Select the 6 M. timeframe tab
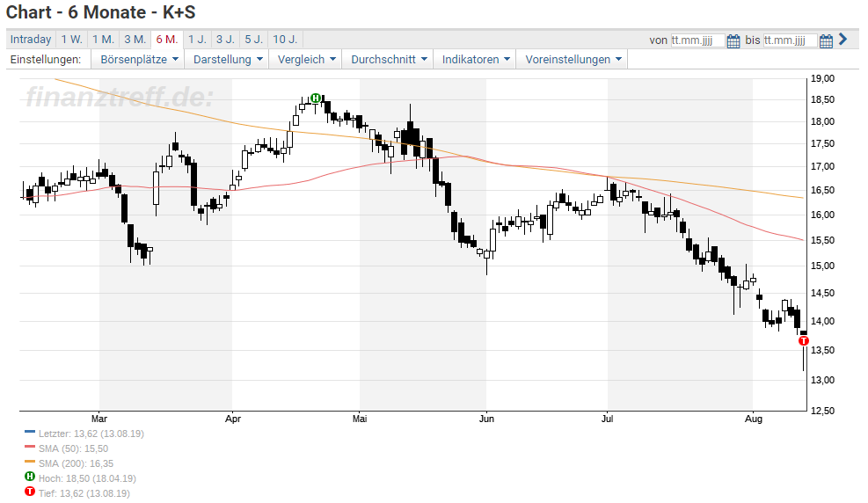Image resolution: width=868 pixels, height=503 pixels. (167, 40)
